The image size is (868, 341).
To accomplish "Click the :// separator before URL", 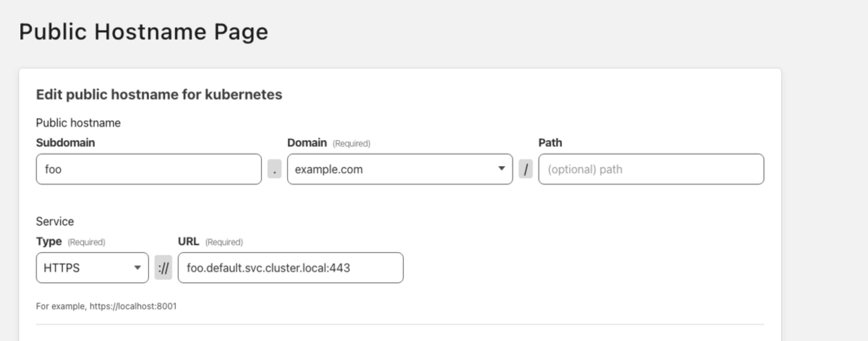I will (163, 268).
